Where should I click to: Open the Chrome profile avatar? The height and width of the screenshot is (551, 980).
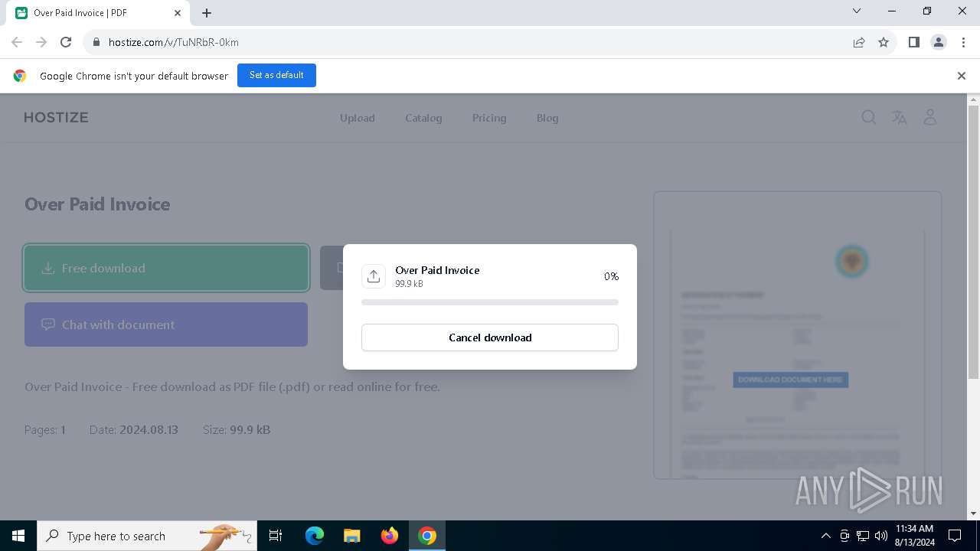click(939, 42)
